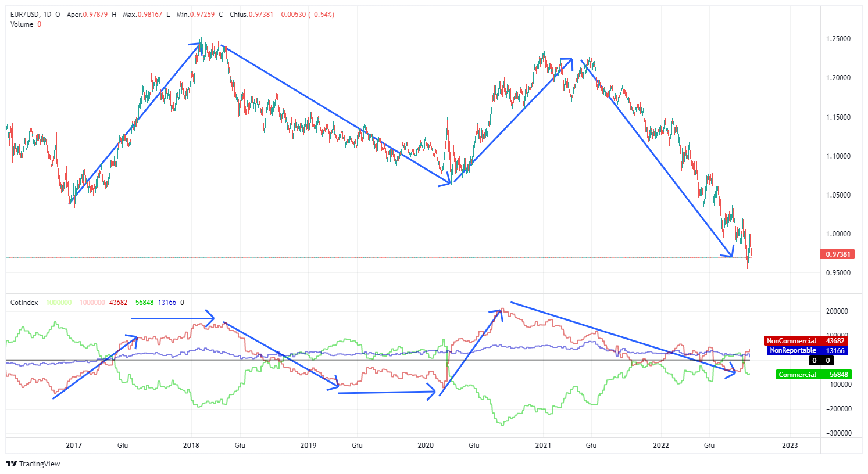
Task: Click the CotIndex legend value 13166 in blue
Action: [167, 303]
